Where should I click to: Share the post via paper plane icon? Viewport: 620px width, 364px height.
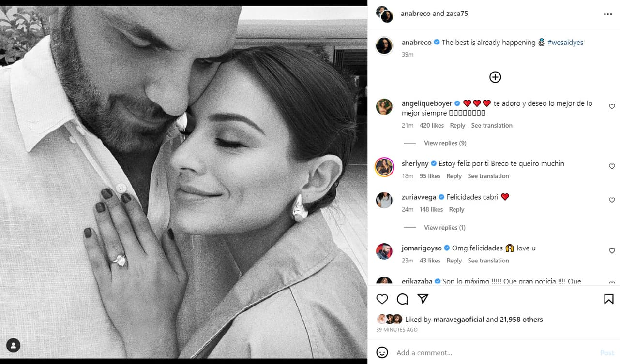pyautogui.click(x=423, y=299)
